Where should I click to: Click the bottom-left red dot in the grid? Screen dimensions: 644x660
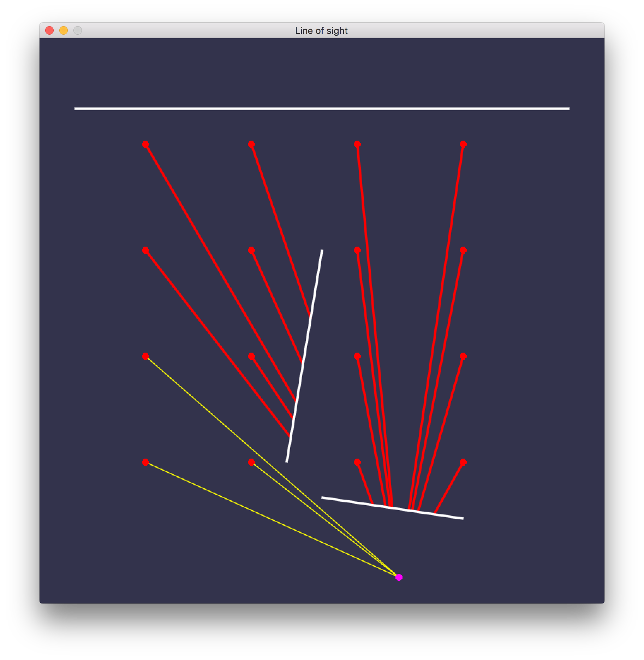145,462
